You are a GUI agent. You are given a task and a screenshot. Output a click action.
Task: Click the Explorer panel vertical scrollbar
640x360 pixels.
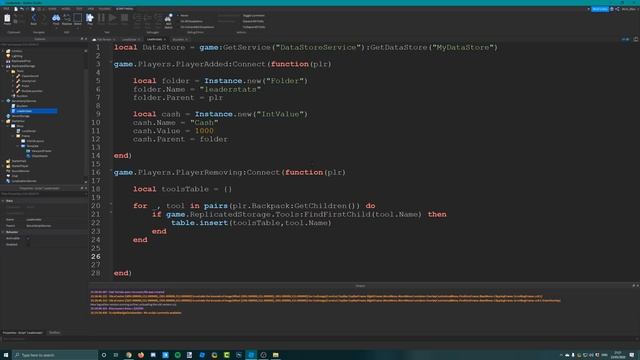point(86,116)
